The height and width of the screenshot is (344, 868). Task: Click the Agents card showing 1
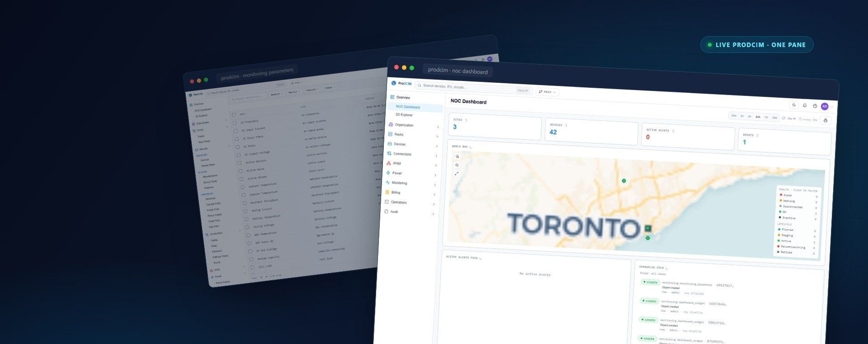click(x=784, y=142)
